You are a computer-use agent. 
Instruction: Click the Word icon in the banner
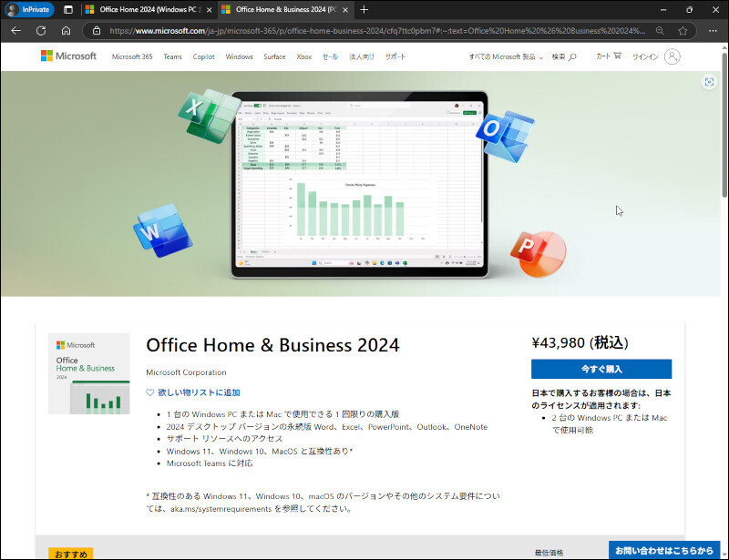click(x=163, y=230)
